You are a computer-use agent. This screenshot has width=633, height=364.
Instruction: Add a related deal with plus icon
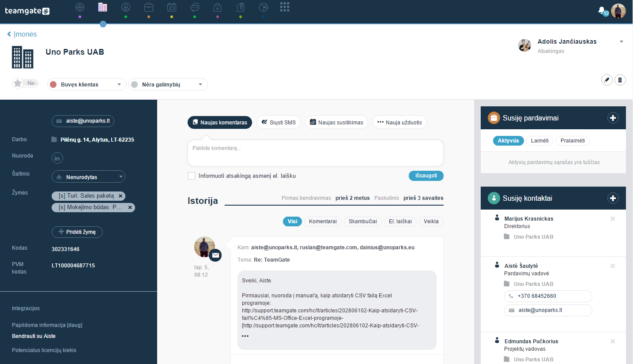point(613,118)
